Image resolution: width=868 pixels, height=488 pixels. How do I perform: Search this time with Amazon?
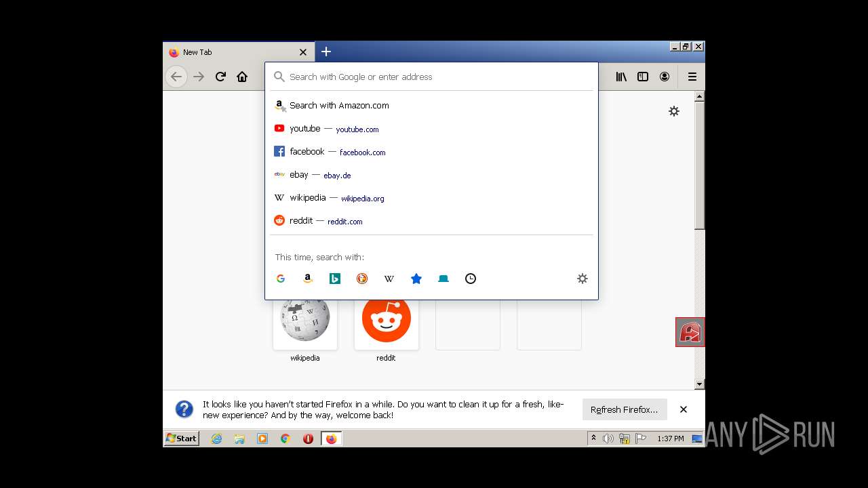click(x=308, y=279)
